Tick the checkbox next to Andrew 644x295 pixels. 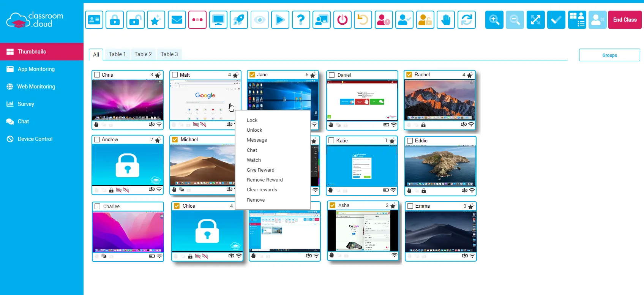[x=97, y=140]
